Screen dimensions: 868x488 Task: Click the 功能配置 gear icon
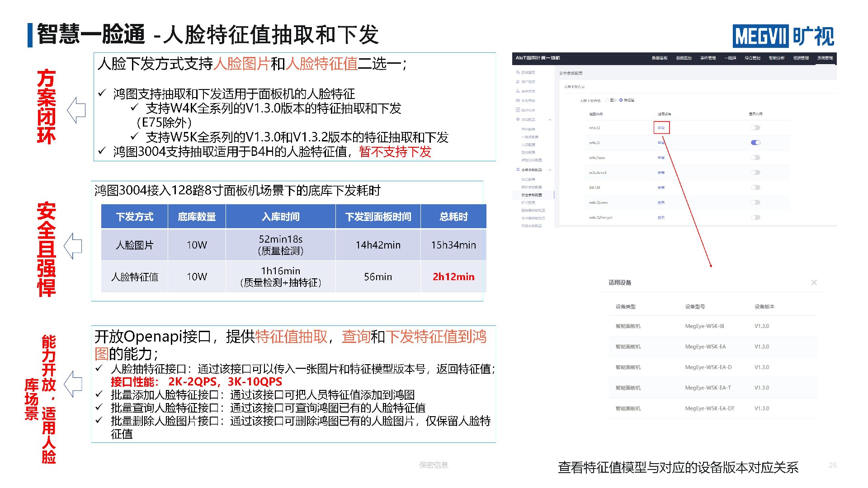(x=518, y=119)
